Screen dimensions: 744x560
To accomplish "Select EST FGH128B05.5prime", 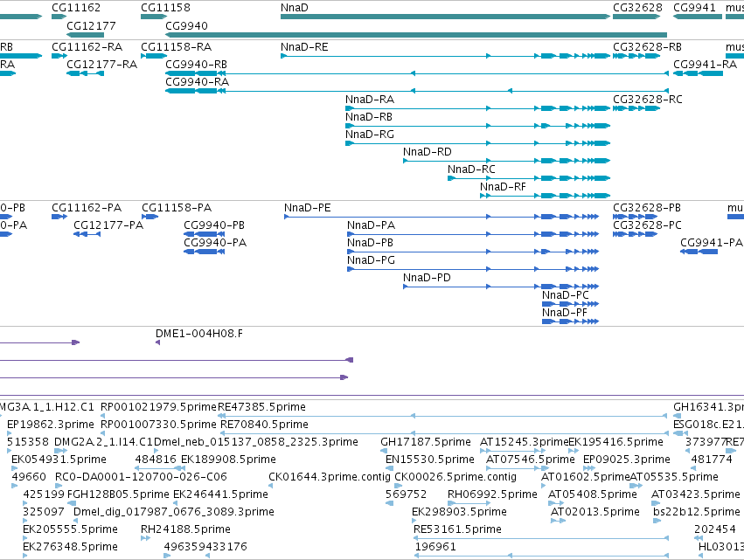I will click(70, 503).
